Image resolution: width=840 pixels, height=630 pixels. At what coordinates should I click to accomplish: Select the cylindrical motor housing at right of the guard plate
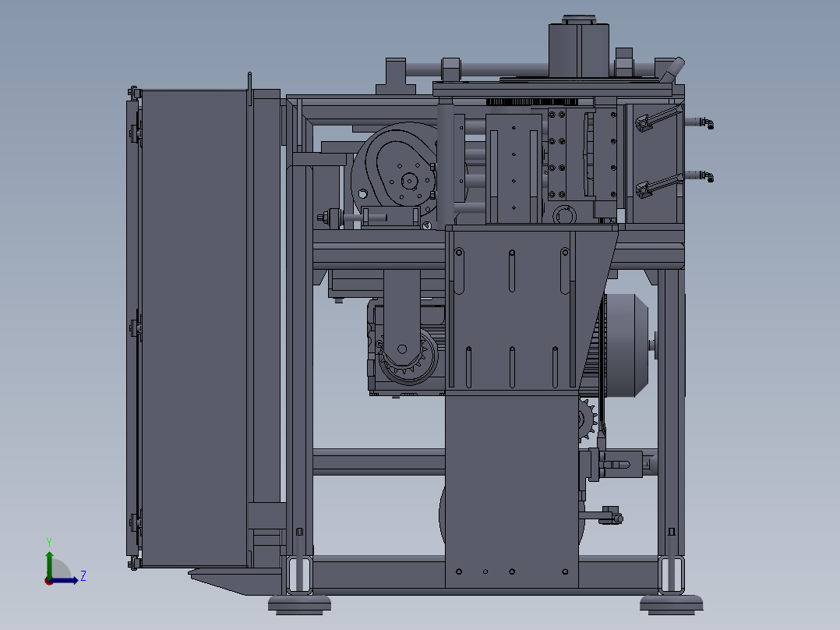627,345
